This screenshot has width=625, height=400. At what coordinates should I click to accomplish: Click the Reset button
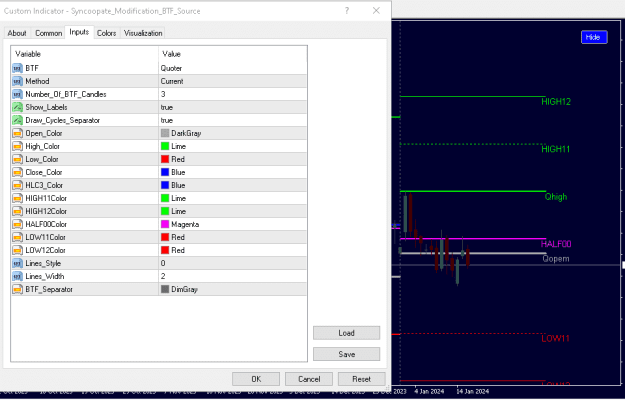click(x=362, y=379)
